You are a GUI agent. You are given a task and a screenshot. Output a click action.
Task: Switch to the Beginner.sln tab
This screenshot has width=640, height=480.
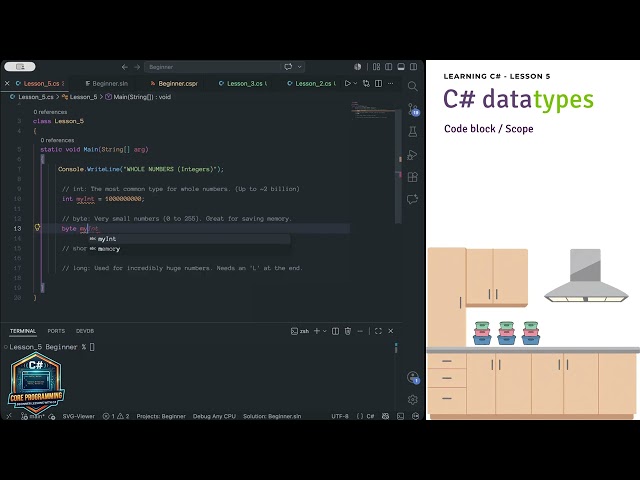coord(107,84)
